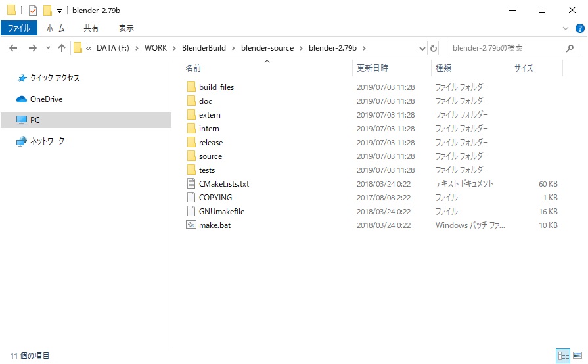This screenshot has width=588, height=364.
Task: Expand subfolders arrow after blender-2.79b
Action: 364,48
